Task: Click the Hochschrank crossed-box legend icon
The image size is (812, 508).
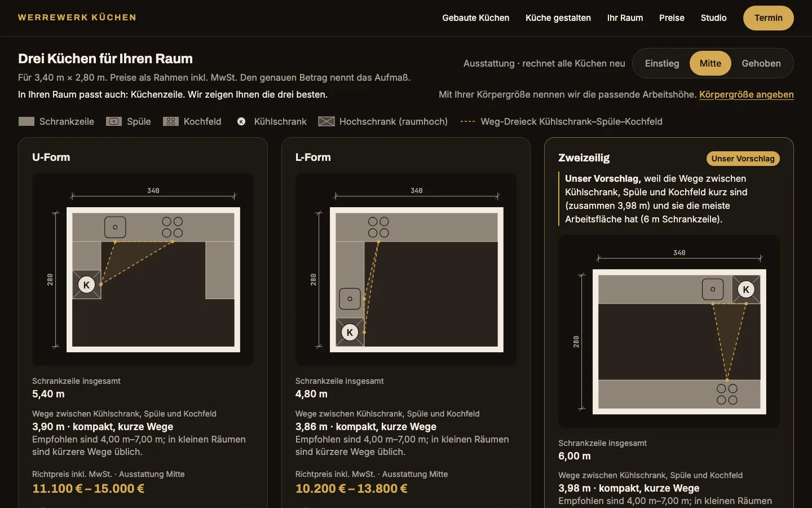Action: pyautogui.click(x=326, y=121)
